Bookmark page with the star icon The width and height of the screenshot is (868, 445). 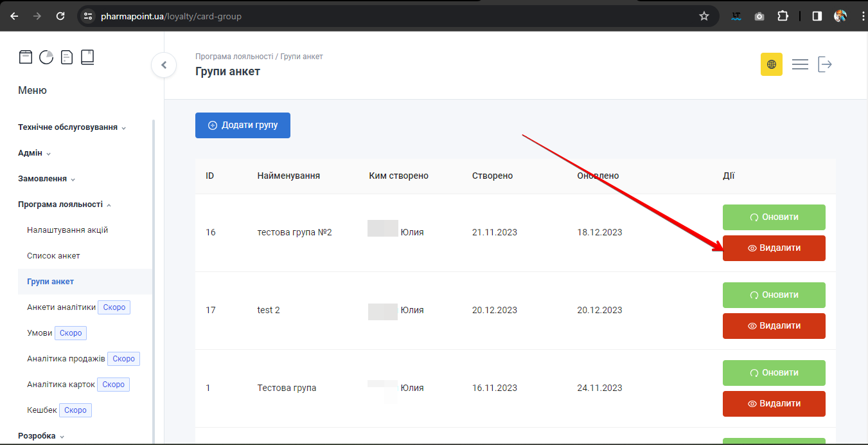click(x=704, y=16)
